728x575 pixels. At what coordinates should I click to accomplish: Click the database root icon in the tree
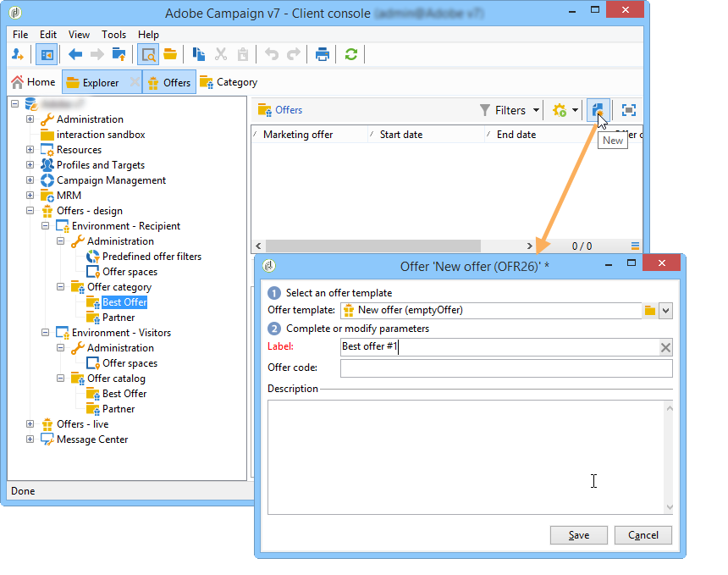coord(31,104)
